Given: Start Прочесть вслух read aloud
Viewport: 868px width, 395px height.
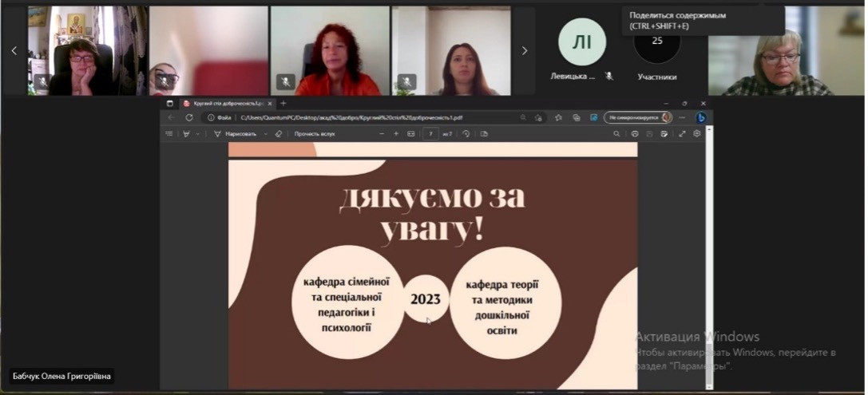Looking at the screenshot, I should click(x=315, y=133).
